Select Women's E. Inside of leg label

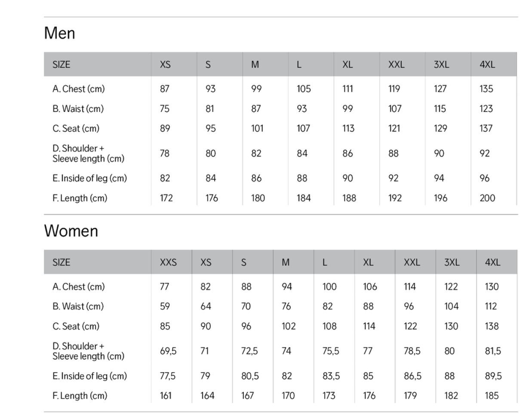tap(89, 376)
